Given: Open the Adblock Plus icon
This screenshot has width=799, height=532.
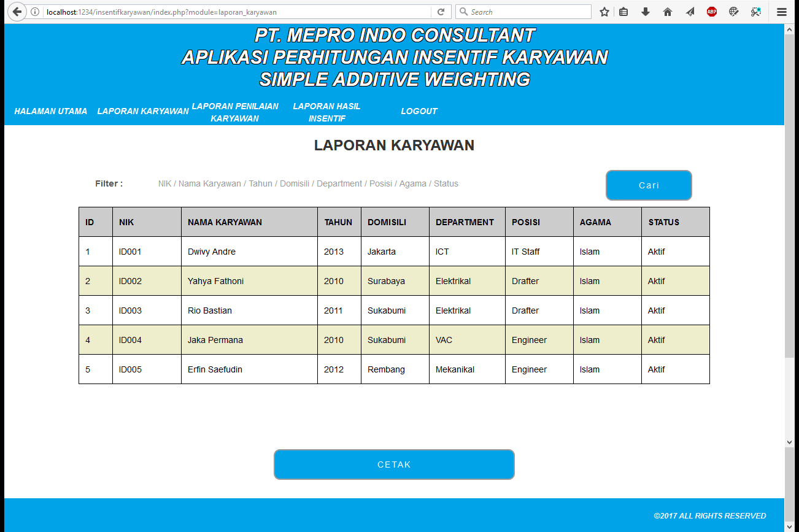Looking at the screenshot, I should point(711,12).
